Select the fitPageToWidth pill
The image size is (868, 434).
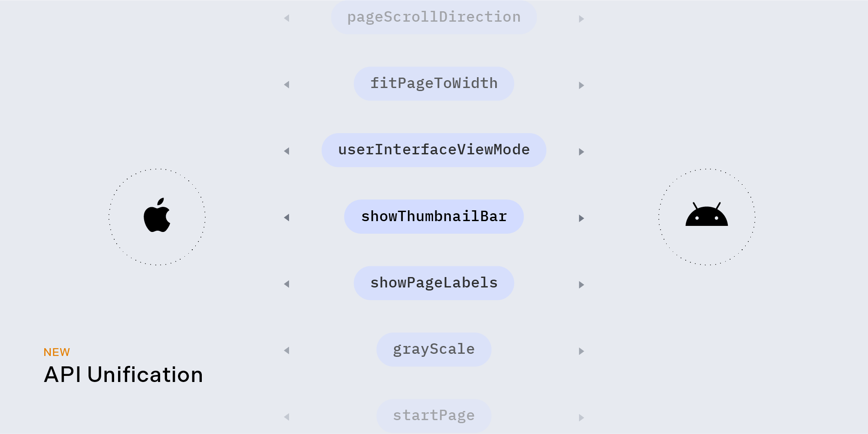coord(434,84)
